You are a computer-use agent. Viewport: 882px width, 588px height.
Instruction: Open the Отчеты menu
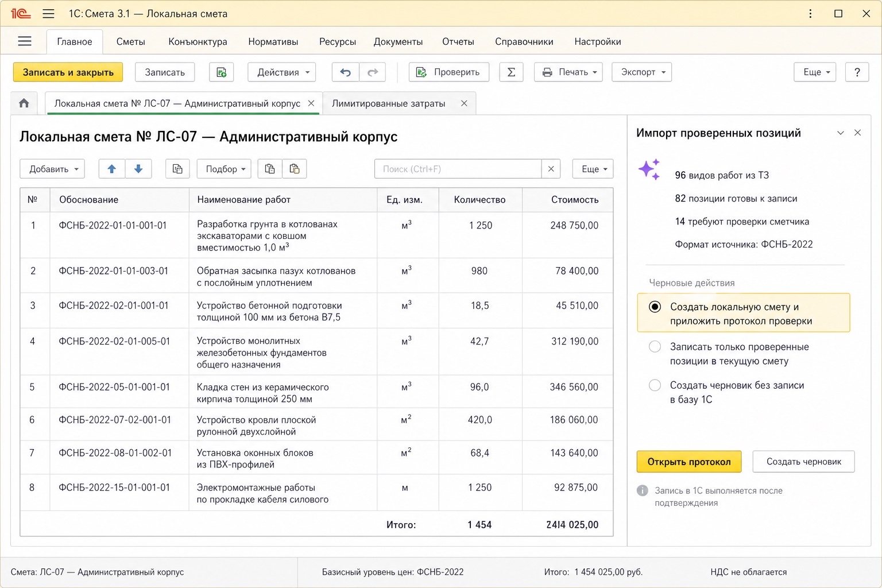[x=458, y=41]
